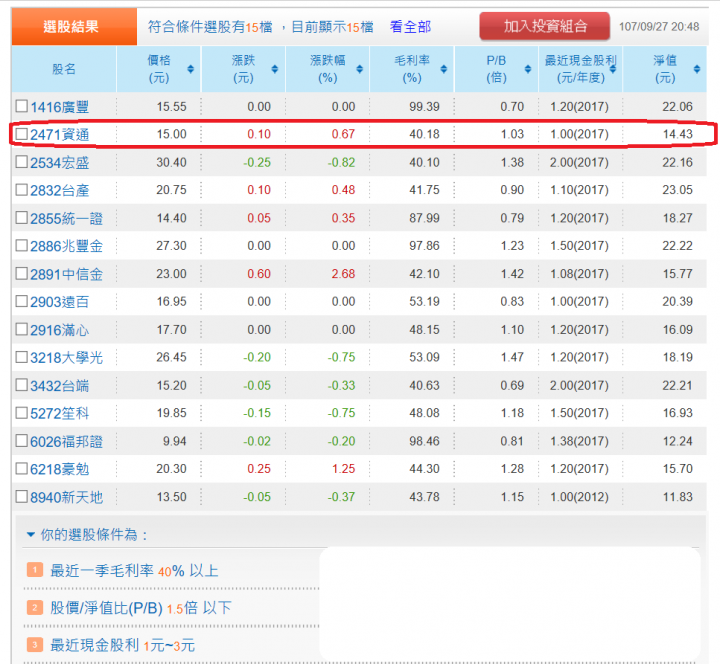Open stock link 3218大學光

67,358
